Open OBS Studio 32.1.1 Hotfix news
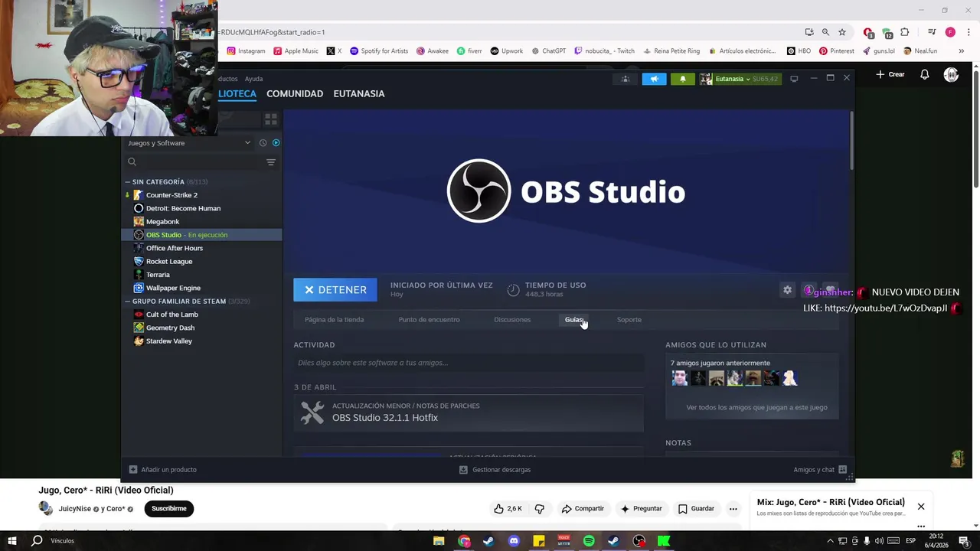This screenshot has width=980, height=551. click(x=469, y=412)
